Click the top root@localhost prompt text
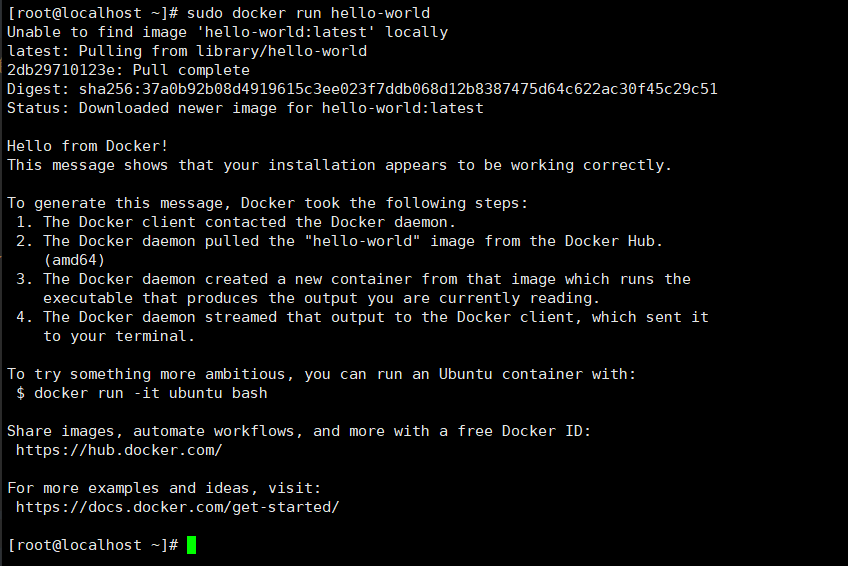The height and width of the screenshot is (566, 848). (x=92, y=13)
